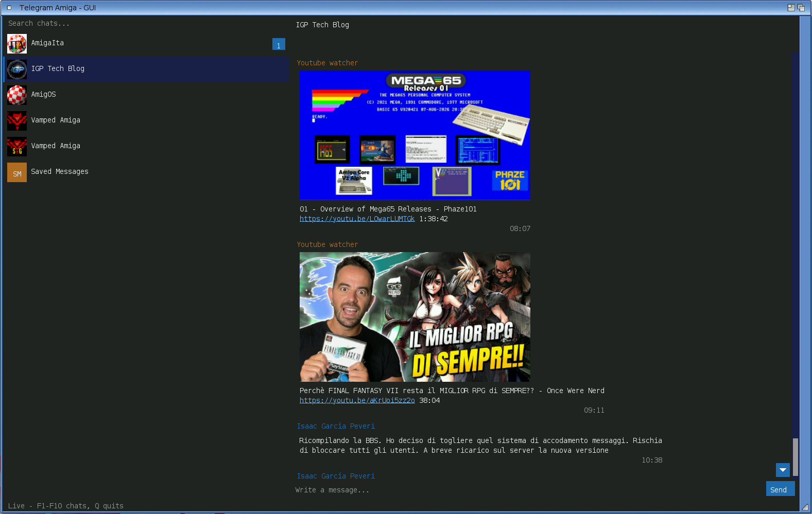Click the first Youtube watcher sender name

pos(327,63)
